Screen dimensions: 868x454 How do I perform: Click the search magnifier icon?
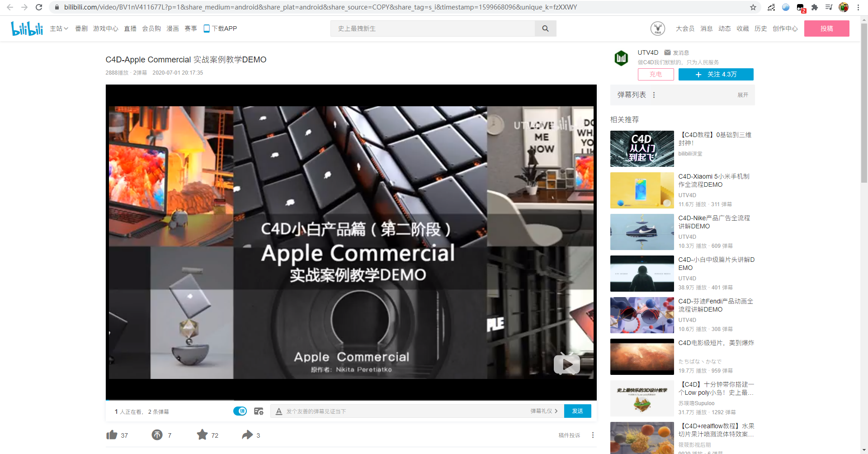545,28
